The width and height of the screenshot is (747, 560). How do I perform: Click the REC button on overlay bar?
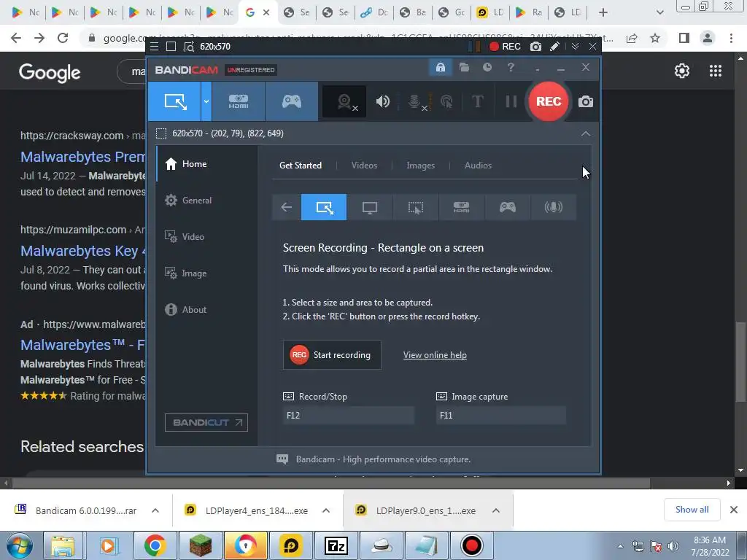505,46
